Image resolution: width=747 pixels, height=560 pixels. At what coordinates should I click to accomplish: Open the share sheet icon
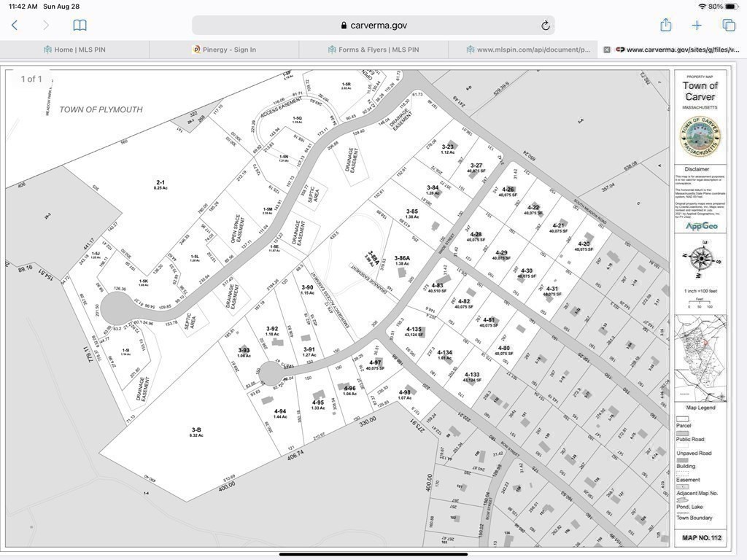point(665,26)
